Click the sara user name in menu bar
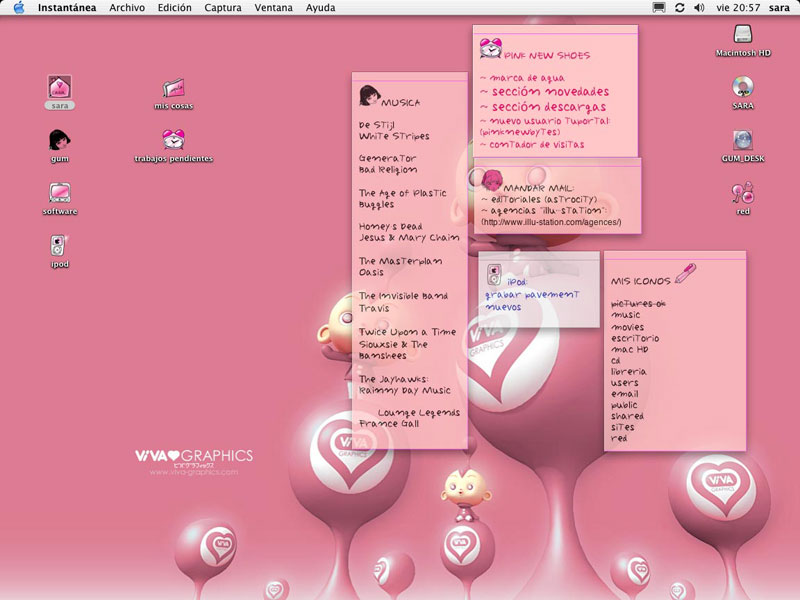 (781, 7)
